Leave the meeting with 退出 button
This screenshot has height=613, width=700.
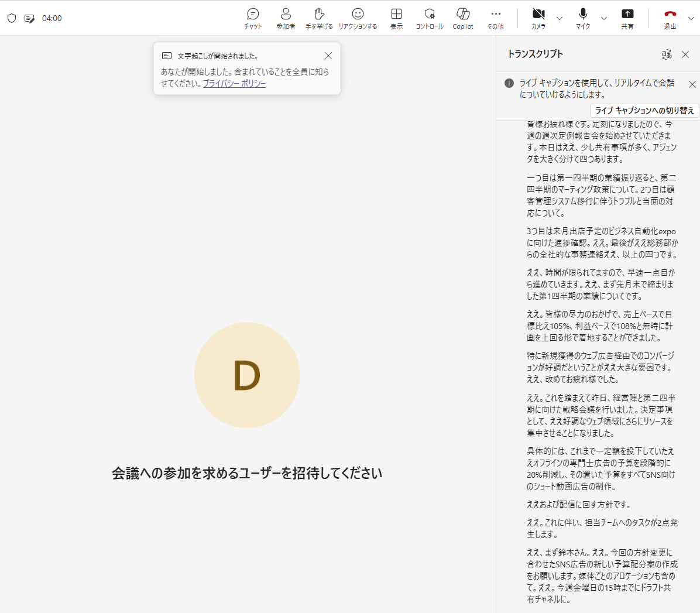point(670,18)
